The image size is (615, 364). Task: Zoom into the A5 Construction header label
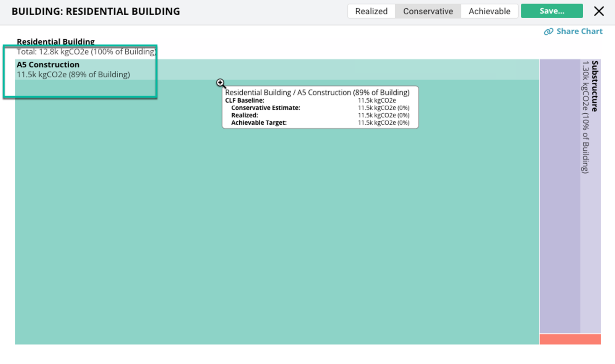48,64
